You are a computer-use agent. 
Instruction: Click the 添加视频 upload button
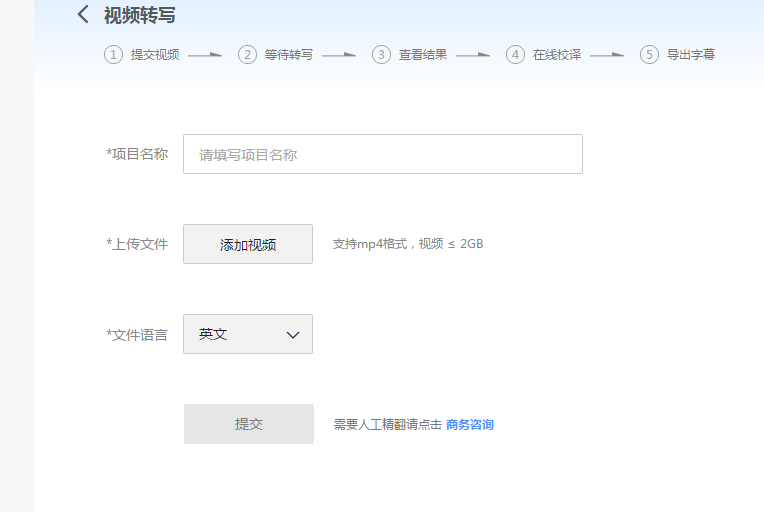(248, 244)
